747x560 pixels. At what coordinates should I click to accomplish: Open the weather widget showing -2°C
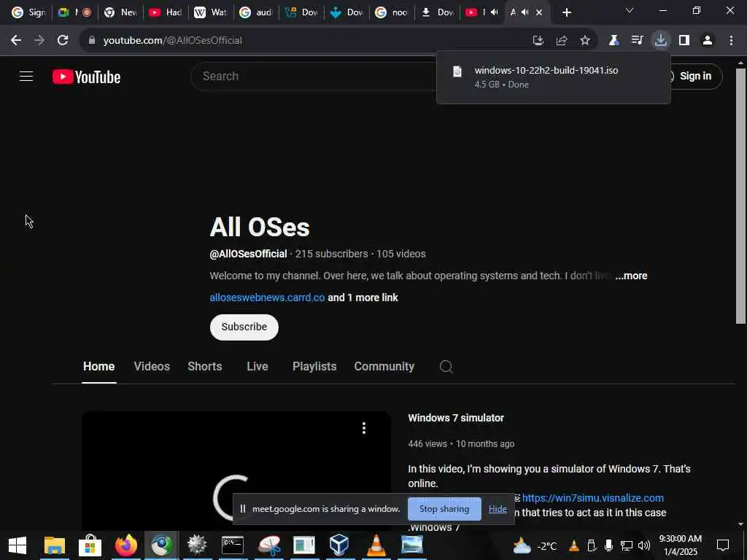535,545
